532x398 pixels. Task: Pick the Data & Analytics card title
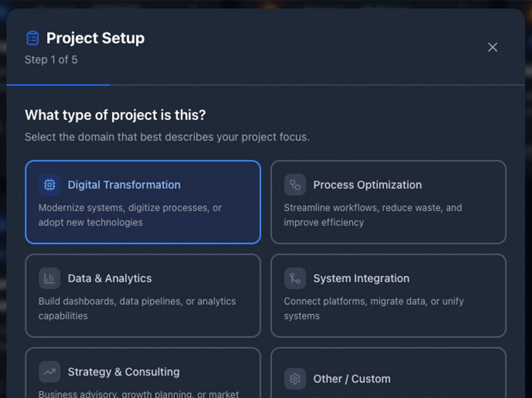click(110, 278)
